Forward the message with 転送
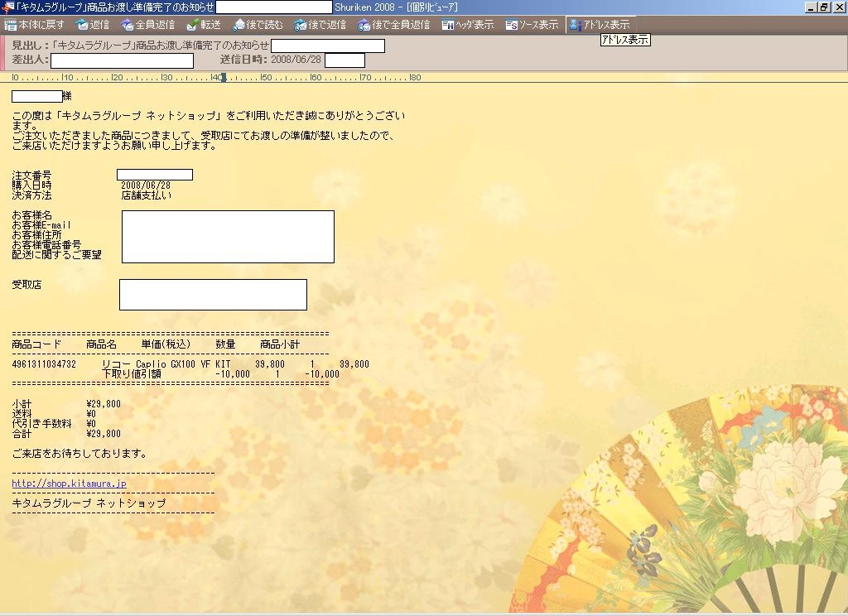The height and width of the screenshot is (616, 848). [x=204, y=25]
